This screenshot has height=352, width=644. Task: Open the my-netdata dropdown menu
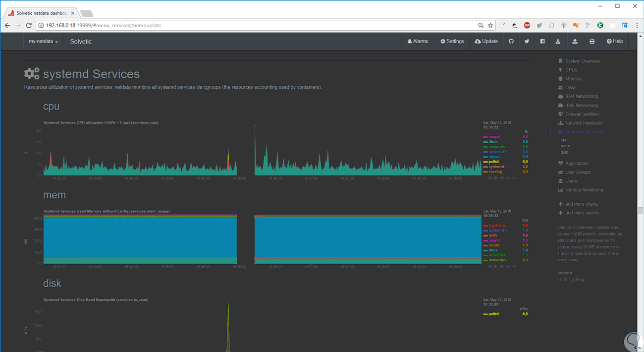43,42
